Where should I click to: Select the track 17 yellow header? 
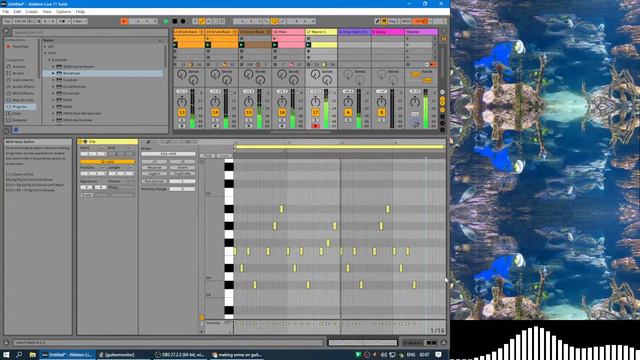click(x=321, y=31)
